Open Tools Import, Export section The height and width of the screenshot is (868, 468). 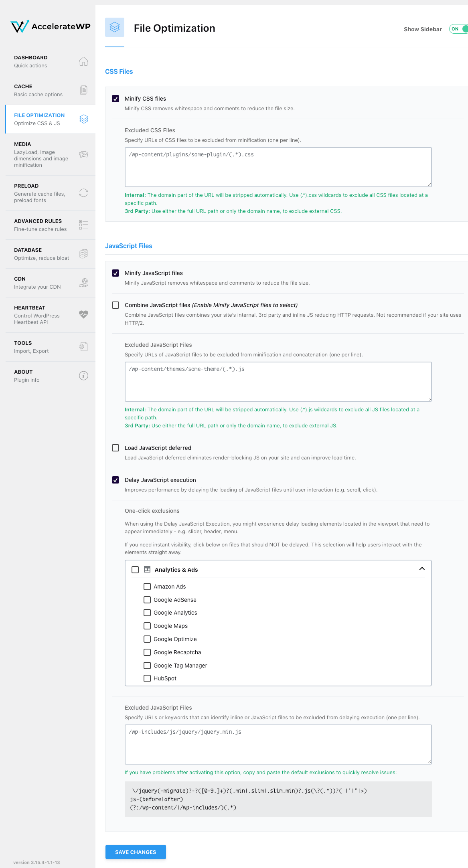tap(51, 347)
